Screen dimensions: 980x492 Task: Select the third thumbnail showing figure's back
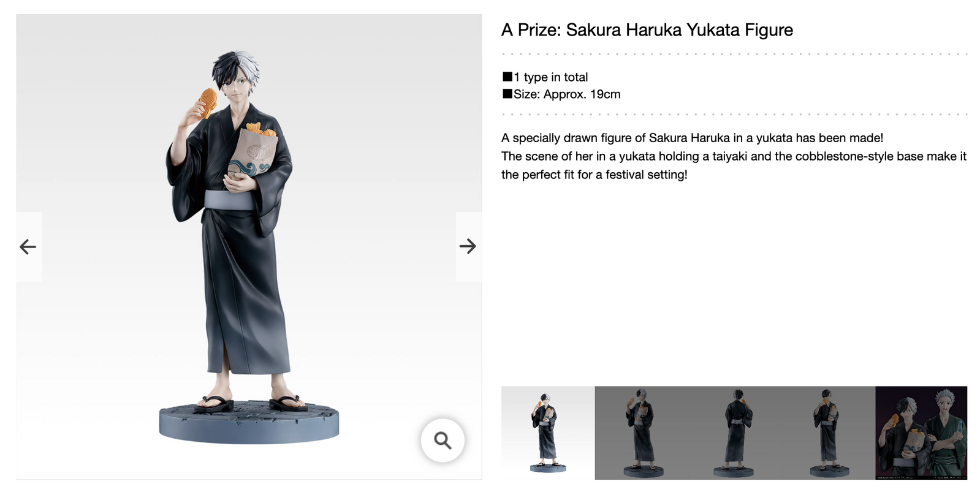point(735,433)
